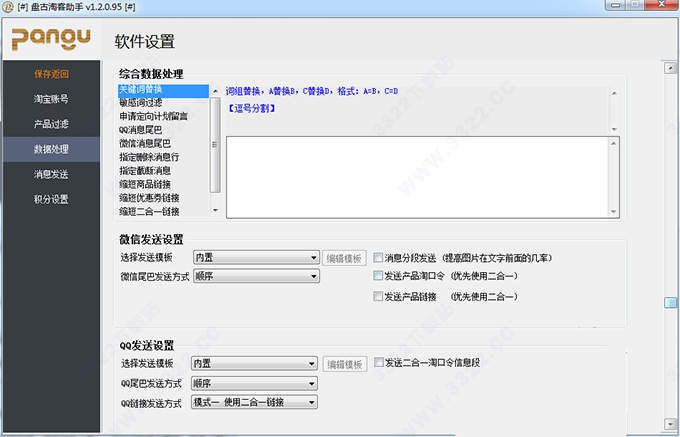Viewport: 680px width, 437px height.
Task: Select 缩短商品链接 list item
Action: [x=163, y=184]
